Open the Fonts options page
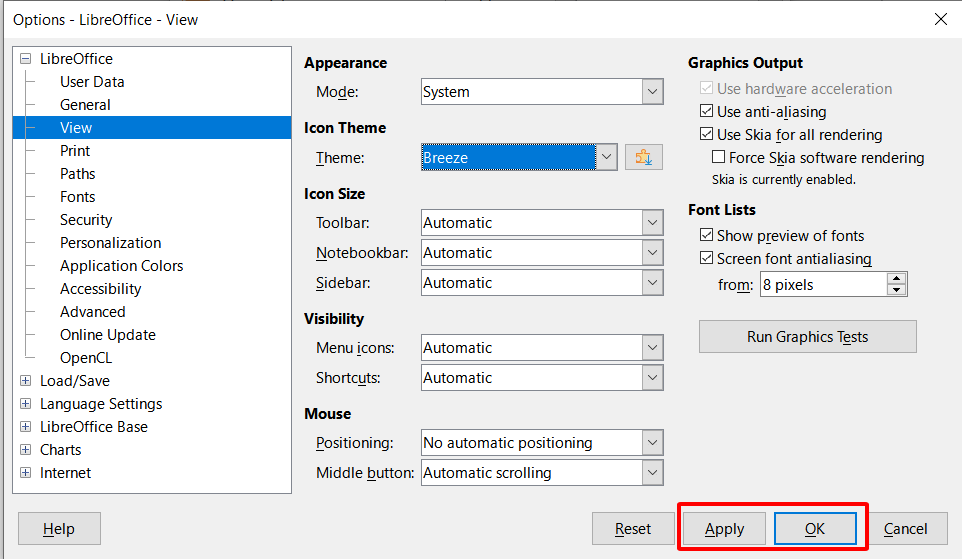The width and height of the screenshot is (962, 559). (77, 197)
